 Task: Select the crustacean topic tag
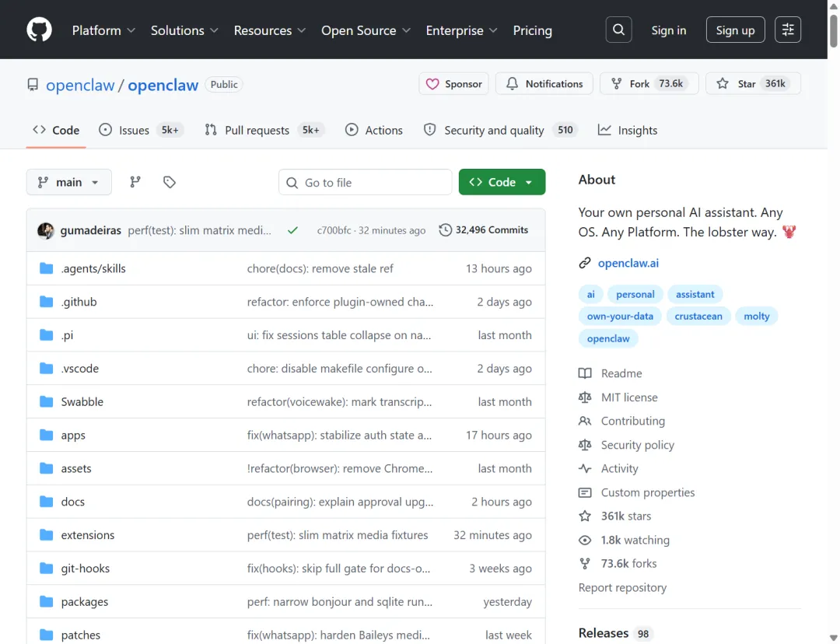click(698, 316)
